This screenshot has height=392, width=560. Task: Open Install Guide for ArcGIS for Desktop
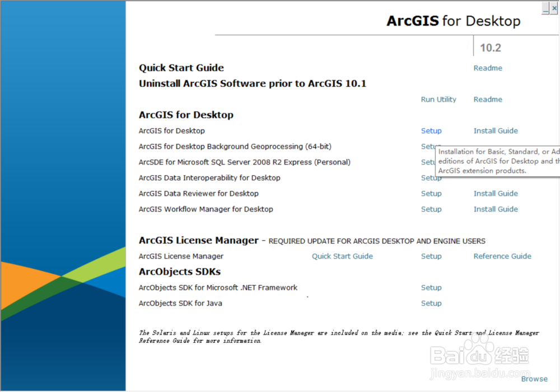(x=495, y=130)
